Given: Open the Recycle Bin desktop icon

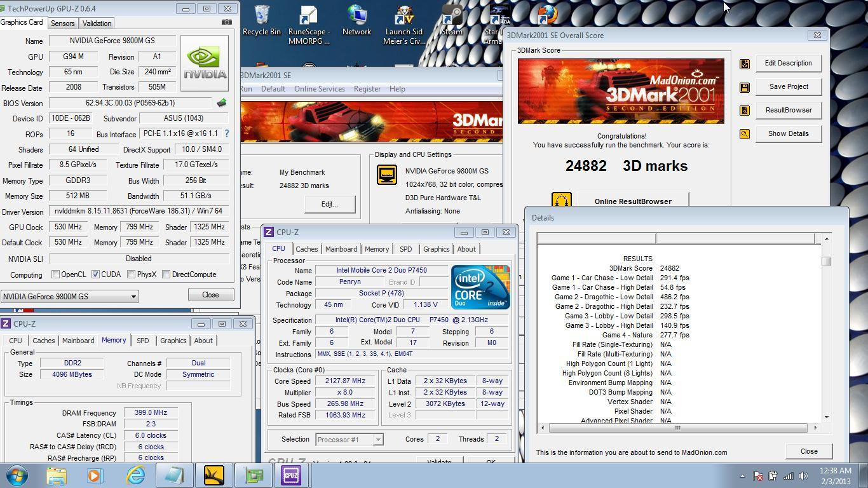Looking at the screenshot, I should coord(262,20).
